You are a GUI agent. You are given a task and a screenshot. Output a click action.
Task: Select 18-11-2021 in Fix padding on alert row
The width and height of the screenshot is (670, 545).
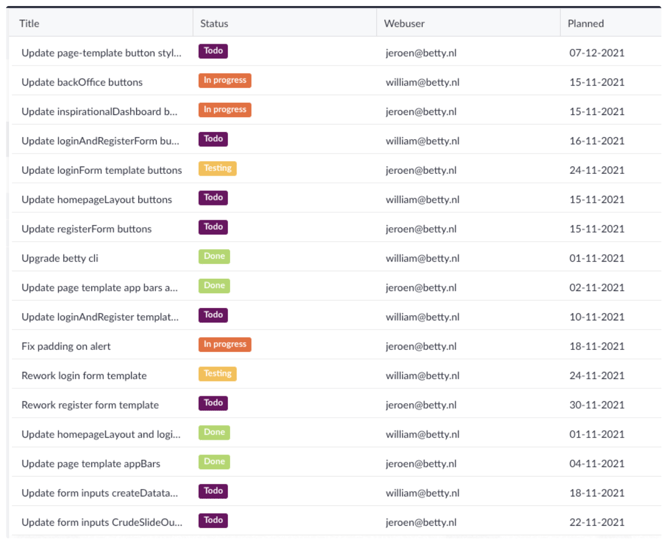(x=597, y=346)
